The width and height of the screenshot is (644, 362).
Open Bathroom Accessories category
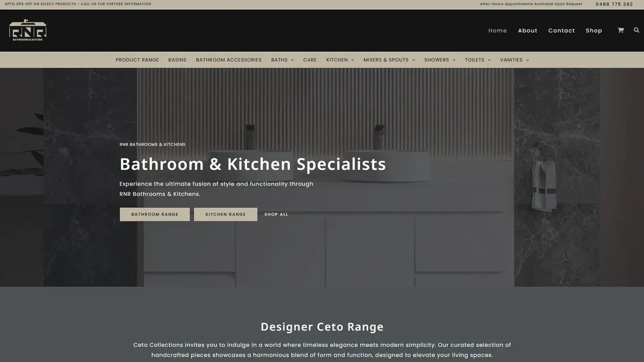coord(229,60)
